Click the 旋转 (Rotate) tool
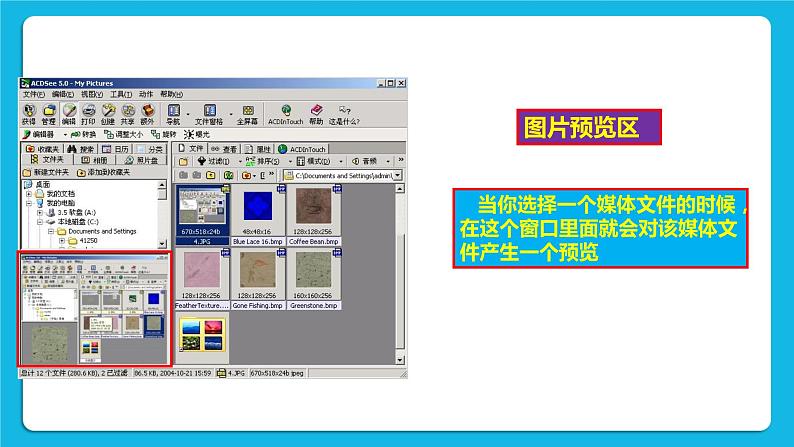This screenshot has height=447, width=794. (x=169, y=133)
